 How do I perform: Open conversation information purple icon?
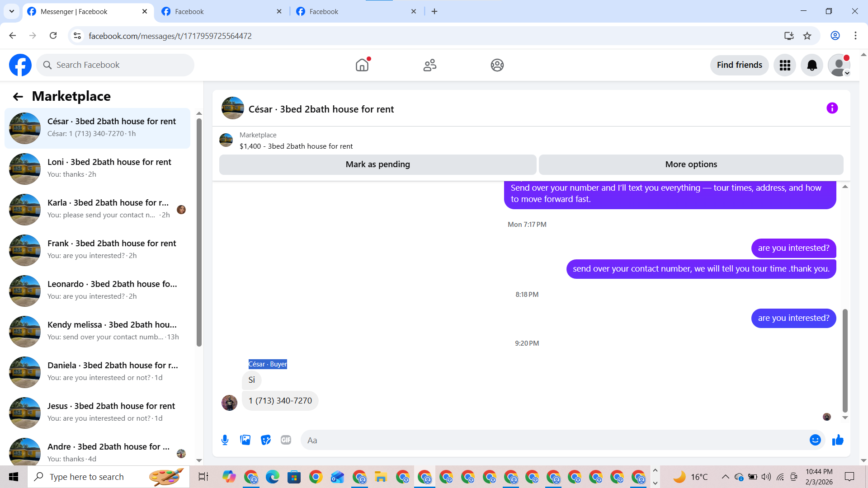click(832, 108)
